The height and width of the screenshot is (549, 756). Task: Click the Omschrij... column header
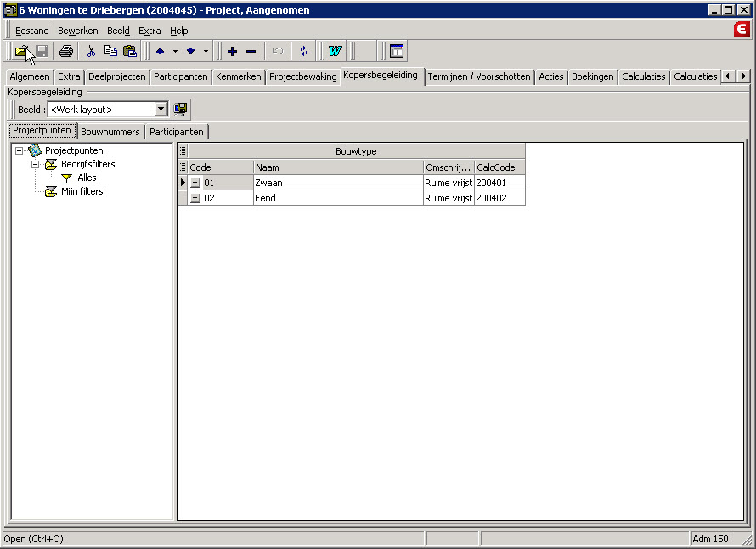coord(449,167)
